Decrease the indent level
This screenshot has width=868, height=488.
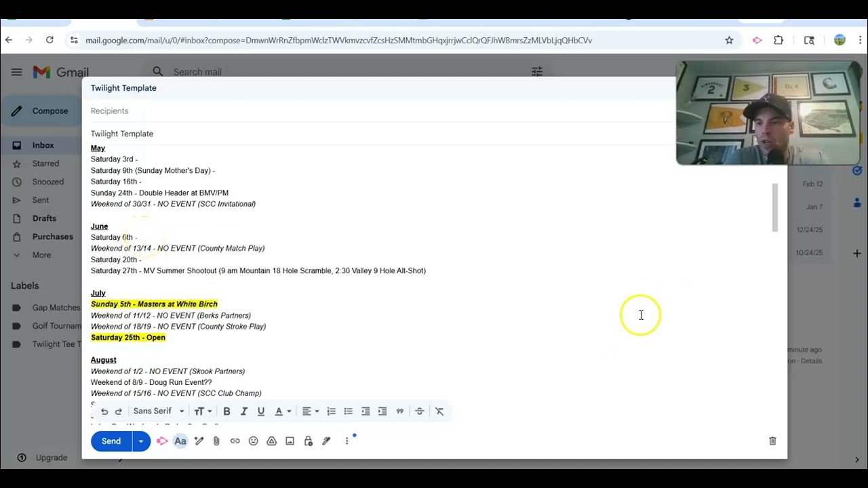[366, 411]
